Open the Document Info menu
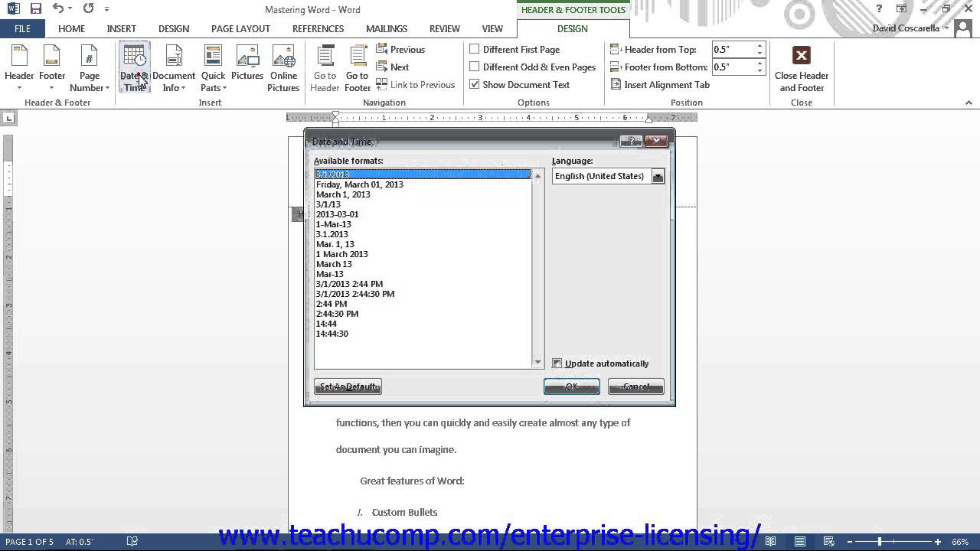 coord(174,68)
